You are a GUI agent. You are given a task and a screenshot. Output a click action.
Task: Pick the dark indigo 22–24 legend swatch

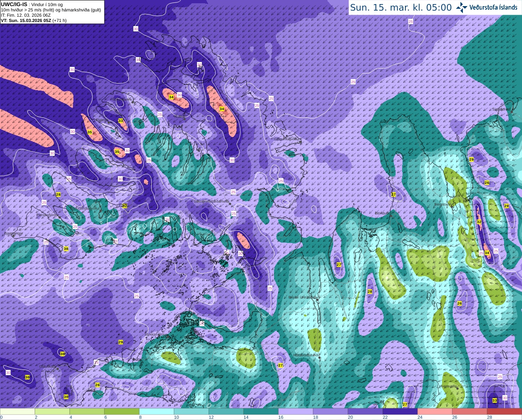click(400, 412)
